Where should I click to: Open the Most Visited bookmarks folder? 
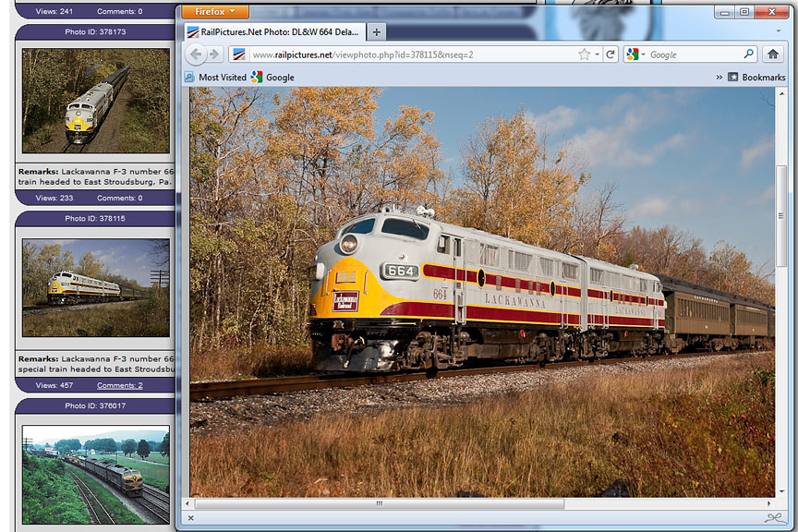pyautogui.click(x=215, y=78)
